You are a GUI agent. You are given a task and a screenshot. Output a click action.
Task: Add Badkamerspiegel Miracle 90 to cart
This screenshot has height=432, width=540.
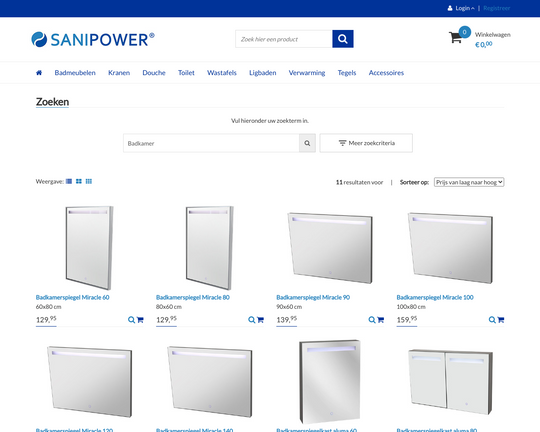pyautogui.click(x=381, y=320)
